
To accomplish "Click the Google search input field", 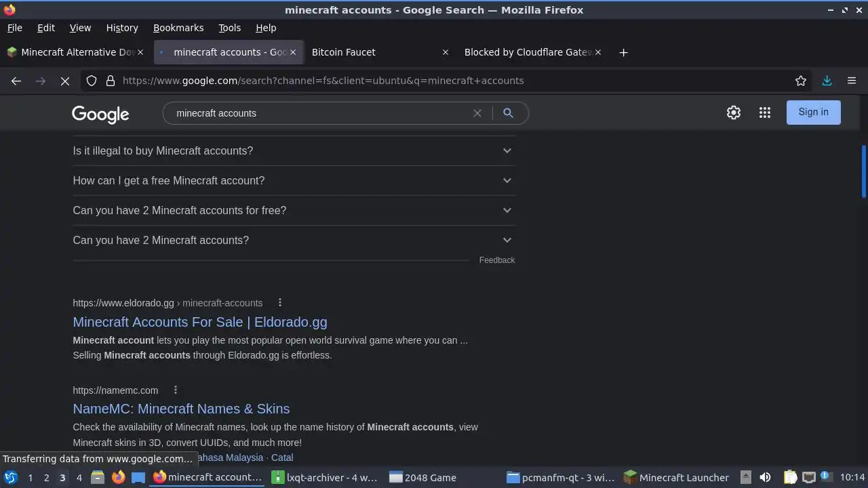I will click(x=319, y=113).
